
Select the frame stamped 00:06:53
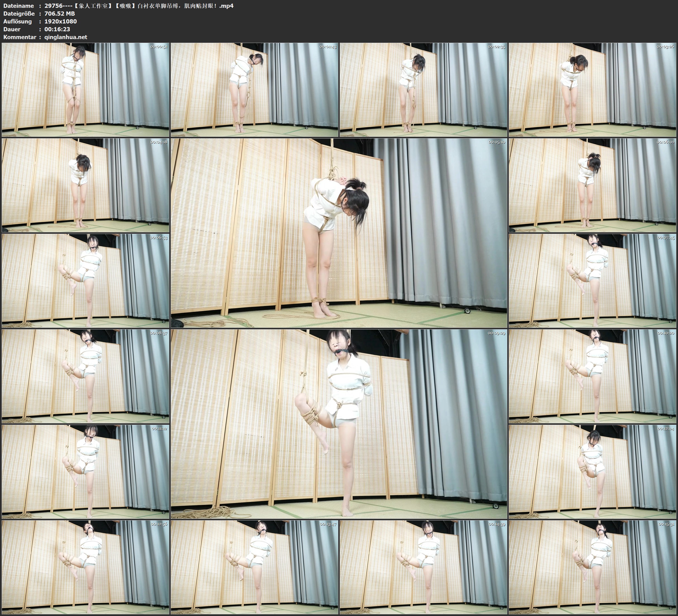tap(85, 281)
